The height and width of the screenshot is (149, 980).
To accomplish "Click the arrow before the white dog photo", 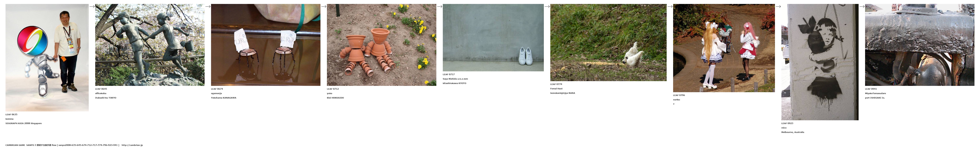I will tap(547, 6).
